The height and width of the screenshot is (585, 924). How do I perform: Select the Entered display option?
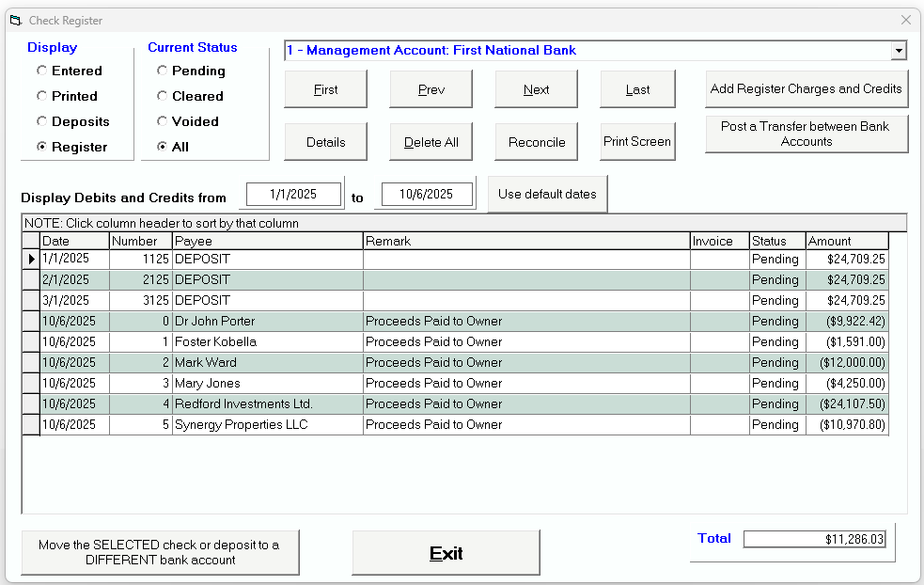pyautogui.click(x=41, y=71)
